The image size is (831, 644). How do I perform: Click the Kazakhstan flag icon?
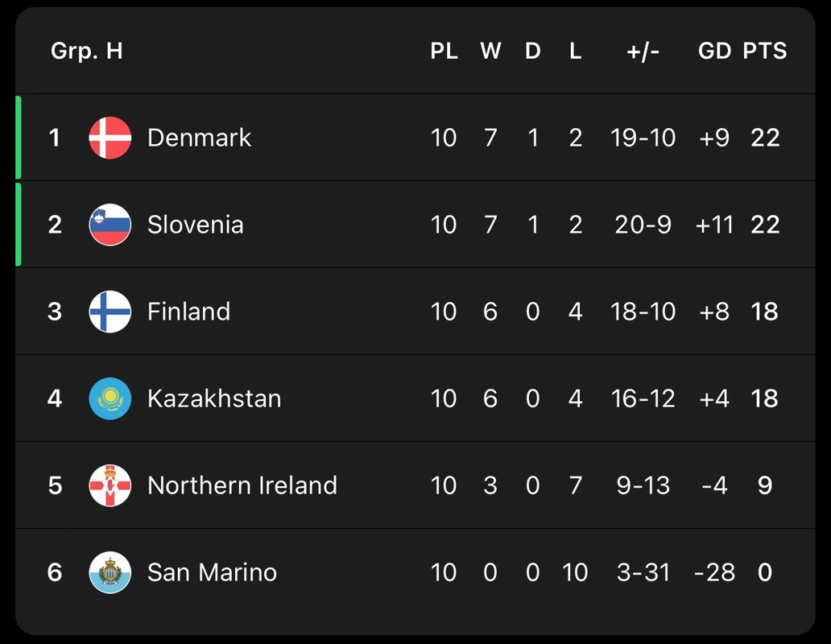click(x=110, y=398)
